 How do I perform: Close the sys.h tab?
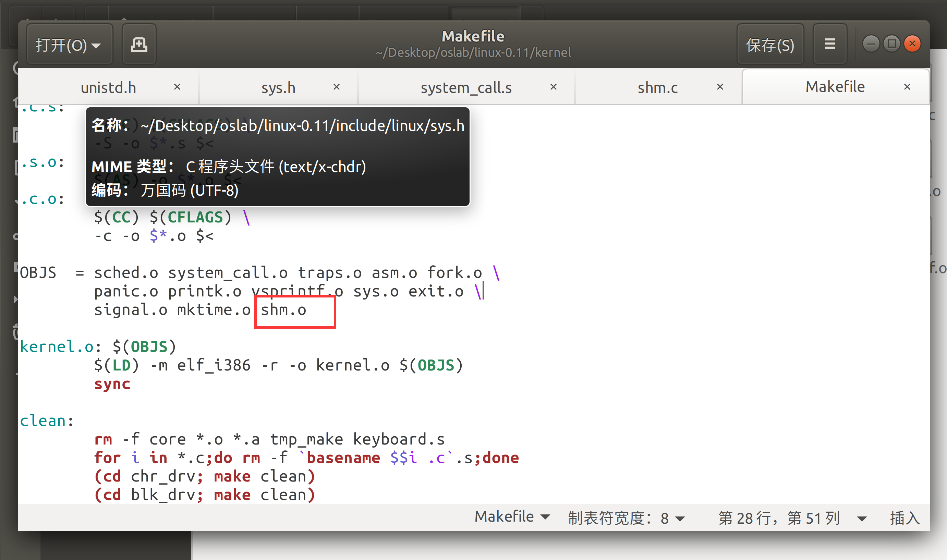click(337, 87)
